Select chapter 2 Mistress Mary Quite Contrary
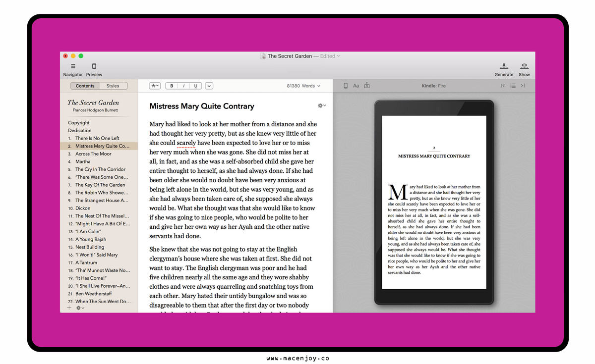Image resolution: width=595 pixels, height=364 pixels. [x=99, y=146]
